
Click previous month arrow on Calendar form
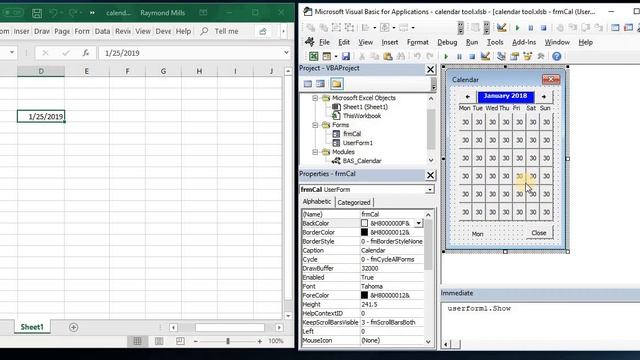468,97
